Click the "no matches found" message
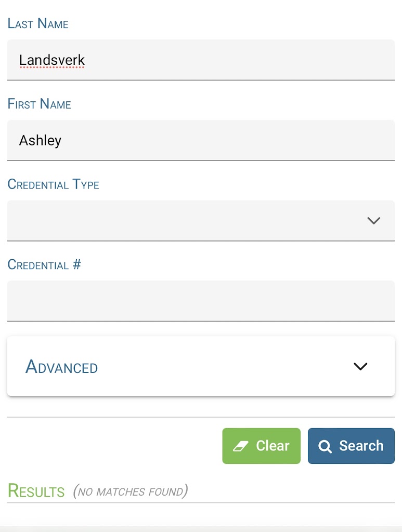Image resolution: width=402 pixels, height=532 pixels. 130,491
